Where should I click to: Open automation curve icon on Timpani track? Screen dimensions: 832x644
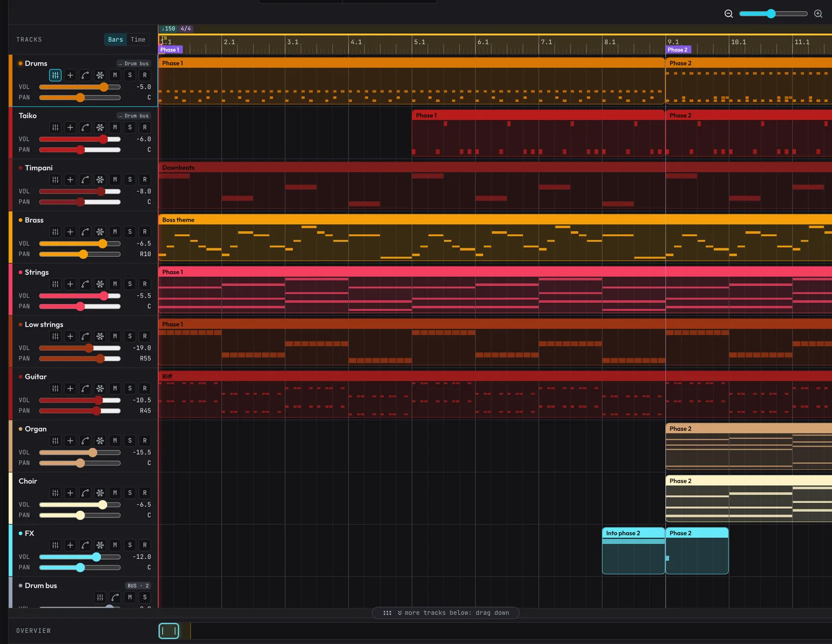(85, 179)
